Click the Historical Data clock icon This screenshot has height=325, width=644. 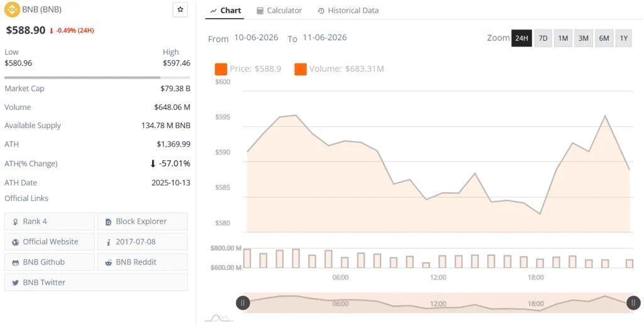pos(321,11)
